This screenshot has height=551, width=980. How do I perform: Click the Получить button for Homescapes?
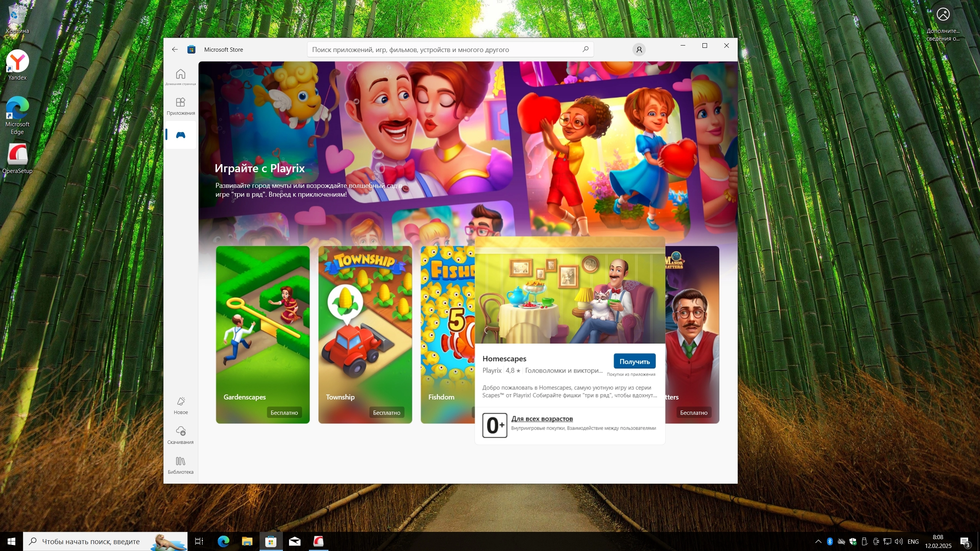[634, 361]
